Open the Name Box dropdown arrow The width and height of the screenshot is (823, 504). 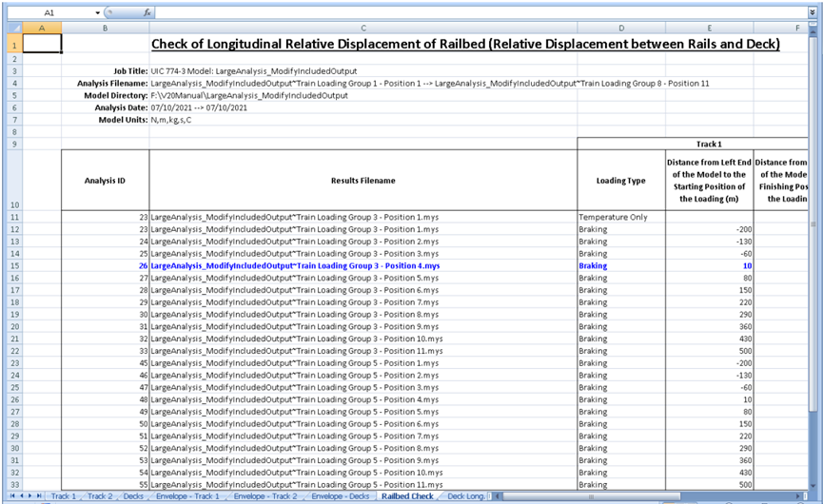[97, 13]
